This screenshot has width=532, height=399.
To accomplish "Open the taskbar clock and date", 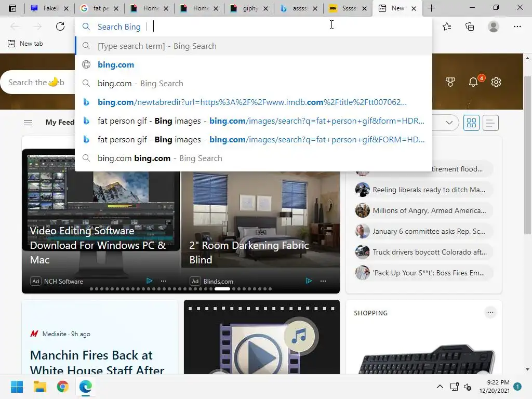I will click(x=495, y=387).
